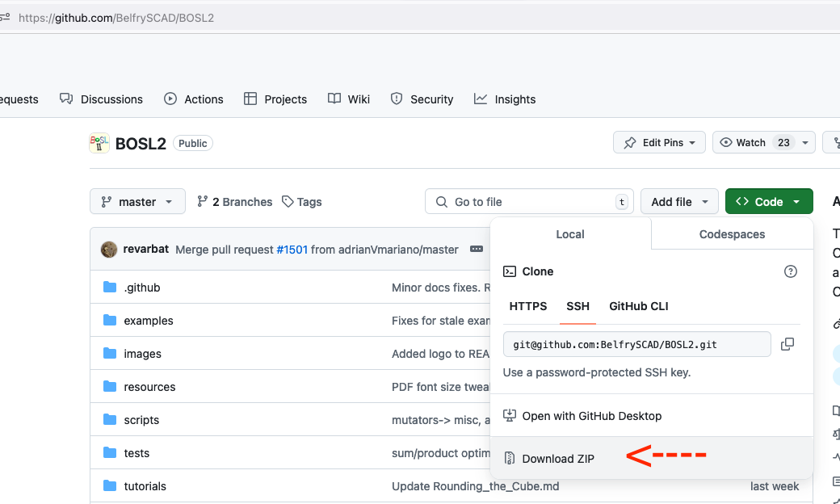Open the 2 Branches link
Screen dimensions: 840x504
[x=234, y=202]
